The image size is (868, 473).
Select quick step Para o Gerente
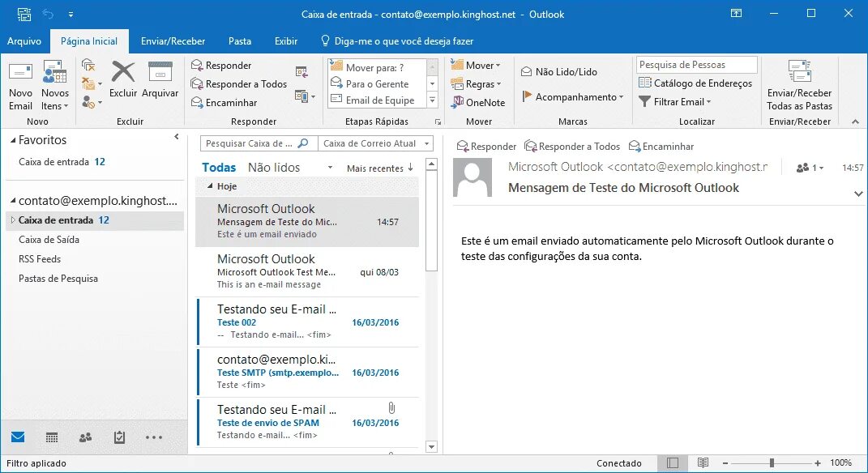pyautogui.click(x=377, y=83)
